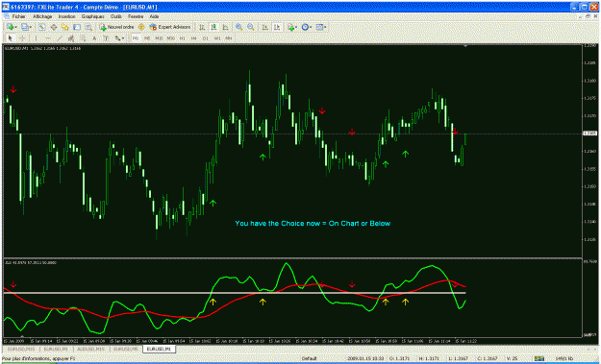Expand the Profiles dropdown arrow

click(x=31, y=27)
